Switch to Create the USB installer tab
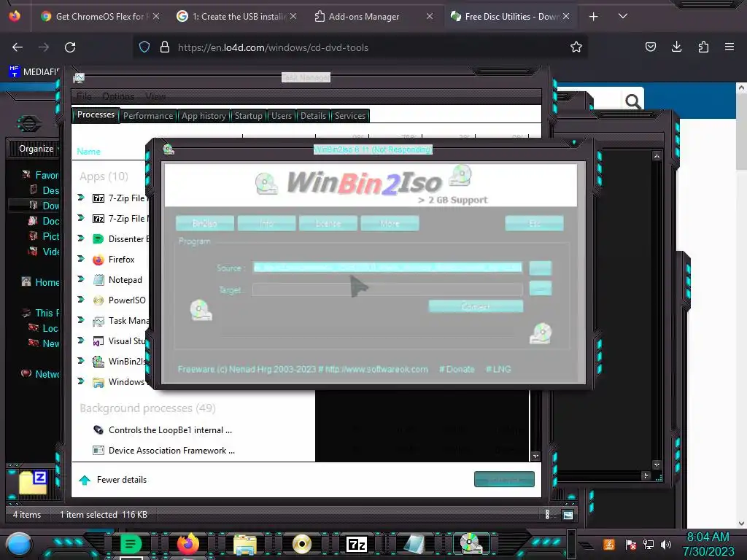Screen dimensions: 747x560 236,16
